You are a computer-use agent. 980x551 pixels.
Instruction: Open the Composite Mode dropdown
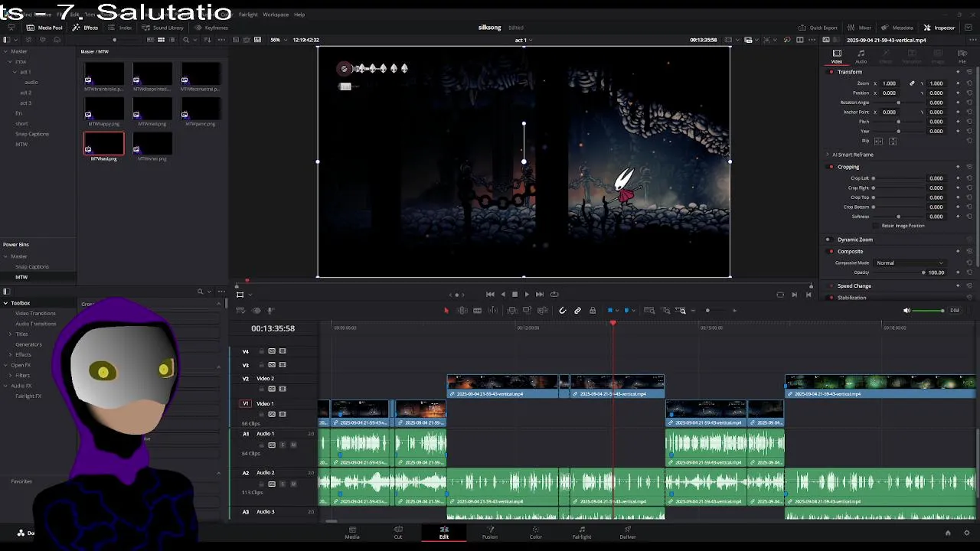tap(910, 263)
